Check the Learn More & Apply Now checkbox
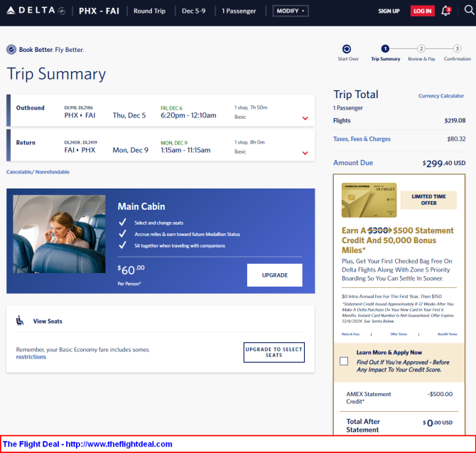The height and width of the screenshot is (453, 476). pos(344,361)
